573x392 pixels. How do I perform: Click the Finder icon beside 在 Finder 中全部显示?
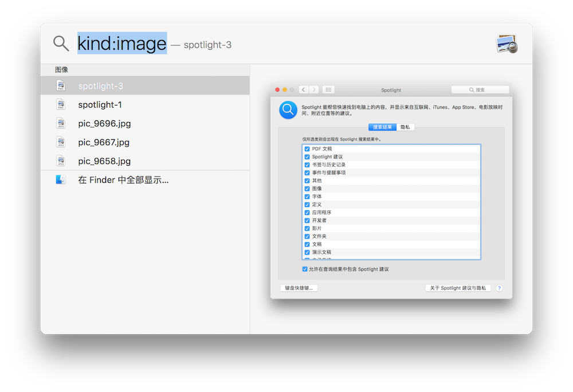(62, 179)
